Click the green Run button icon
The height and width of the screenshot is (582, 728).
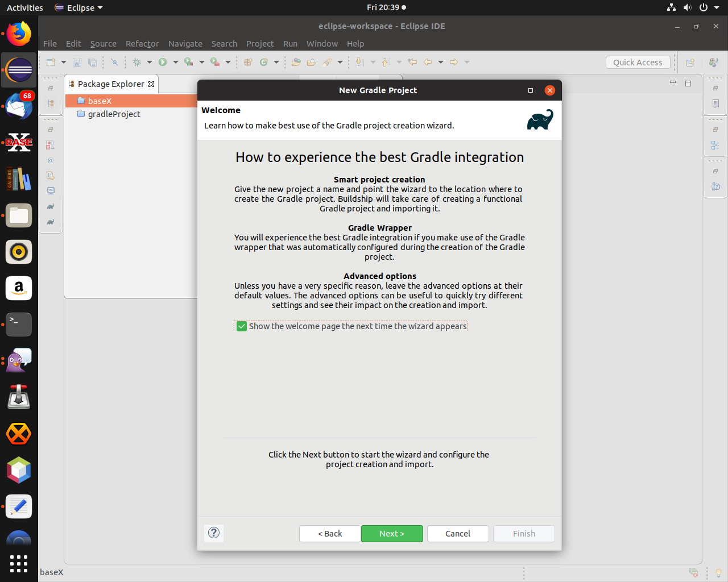pyautogui.click(x=163, y=62)
